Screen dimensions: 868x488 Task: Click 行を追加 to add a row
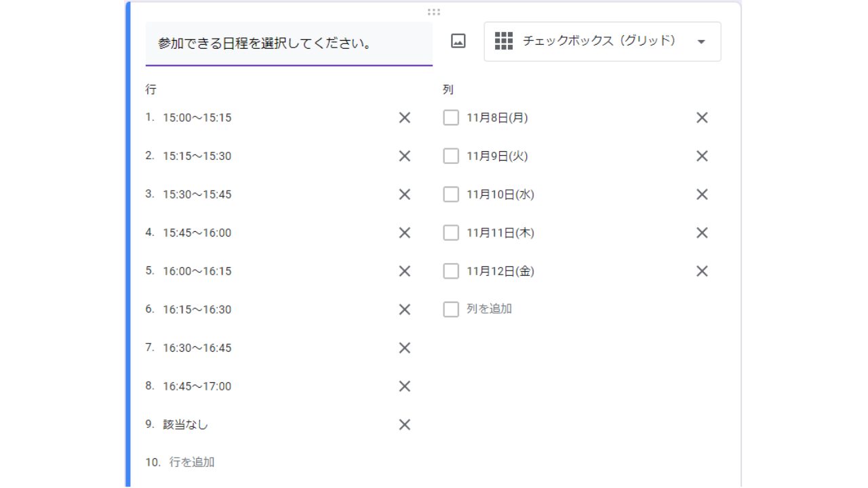point(192,462)
